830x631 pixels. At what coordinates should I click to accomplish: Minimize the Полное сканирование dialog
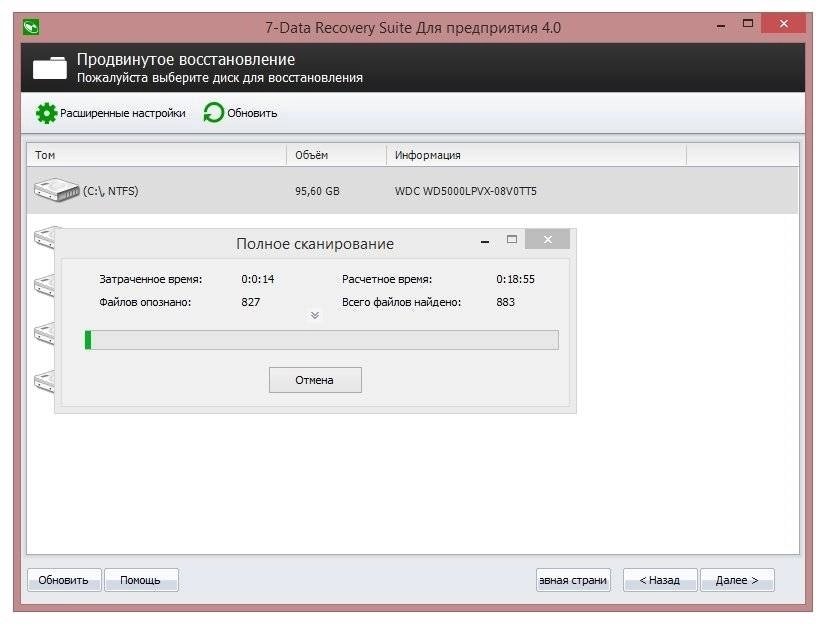(485, 241)
